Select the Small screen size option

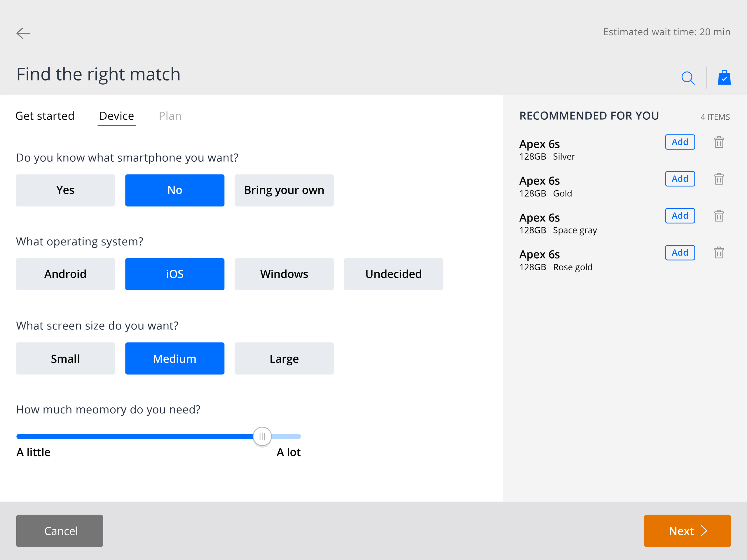click(66, 358)
